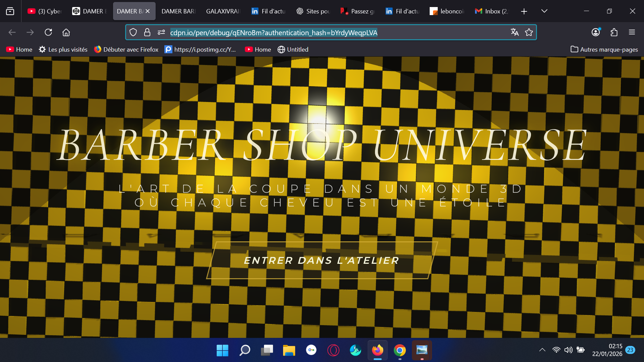Open the tracking protection shield
This screenshot has width=644, height=362.
[133, 32]
